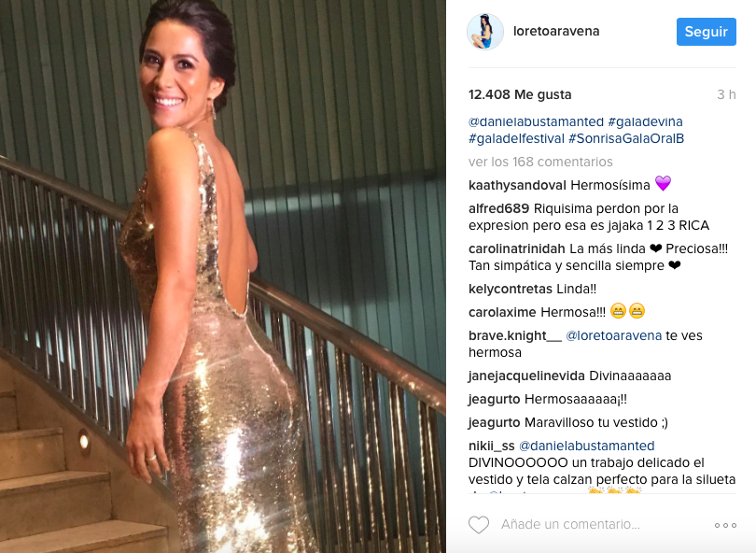Open the @danielabustamanted mention in the caption

tap(536, 121)
